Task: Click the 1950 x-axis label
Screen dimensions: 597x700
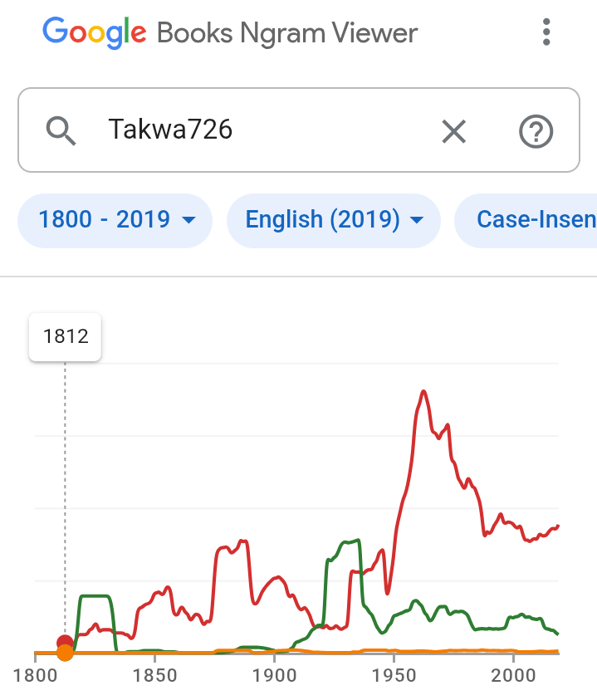Action: [x=394, y=675]
